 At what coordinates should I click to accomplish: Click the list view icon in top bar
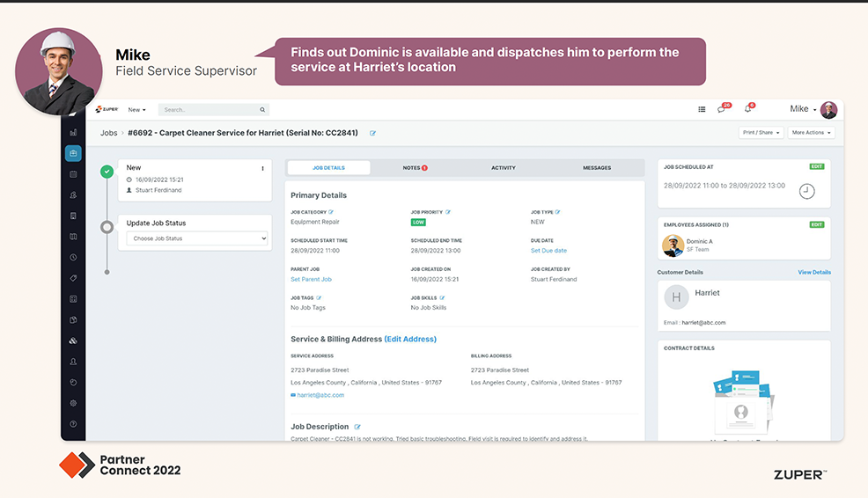click(702, 110)
